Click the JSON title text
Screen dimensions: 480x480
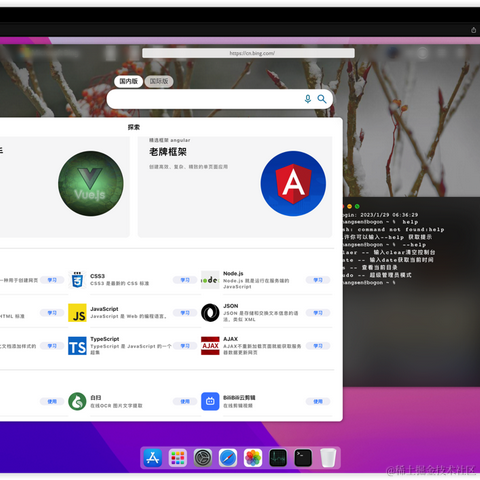click(230, 306)
